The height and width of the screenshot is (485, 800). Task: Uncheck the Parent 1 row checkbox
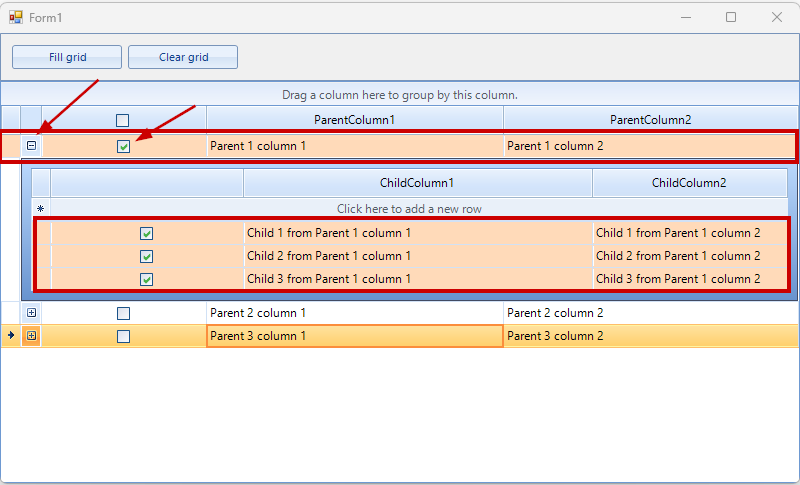point(123,146)
